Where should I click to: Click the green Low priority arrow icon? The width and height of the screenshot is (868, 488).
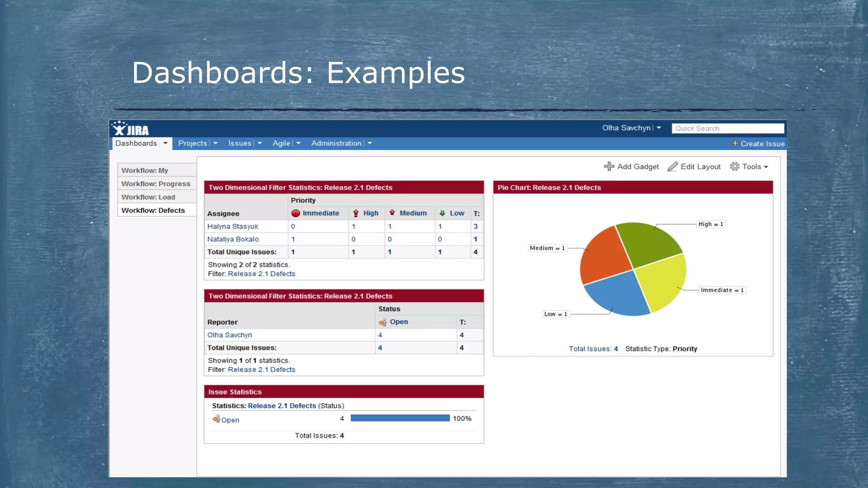pyautogui.click(x=442, y=213)
